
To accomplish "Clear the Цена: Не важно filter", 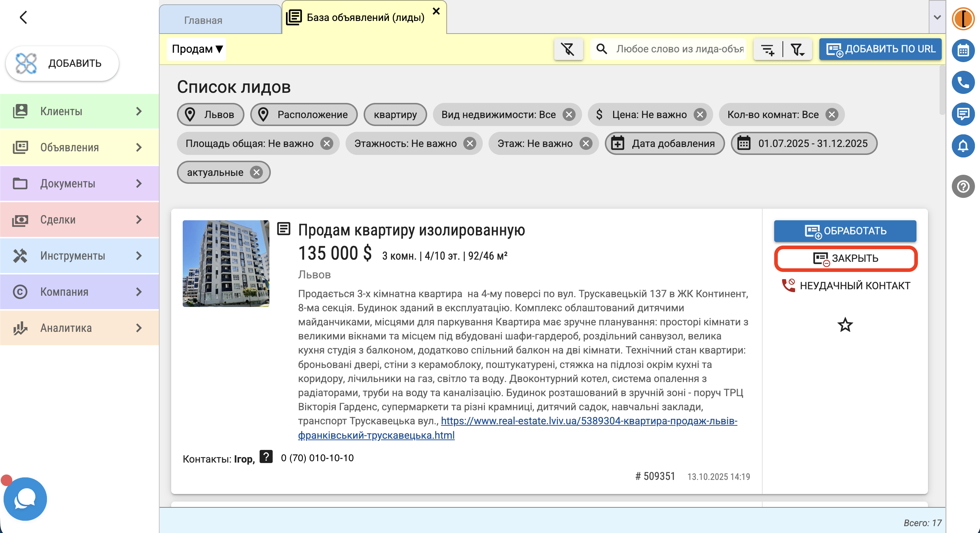I will (700, 114).
